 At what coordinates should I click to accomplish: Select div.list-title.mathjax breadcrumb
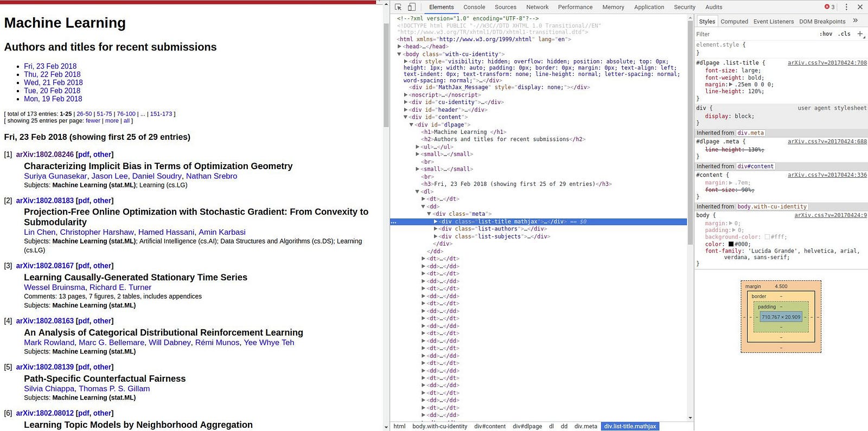tap(630, 426)
